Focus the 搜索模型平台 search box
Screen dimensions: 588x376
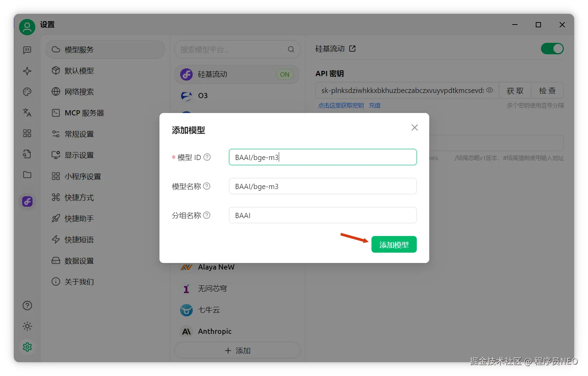pyautogui.click(x=237, y=49)
